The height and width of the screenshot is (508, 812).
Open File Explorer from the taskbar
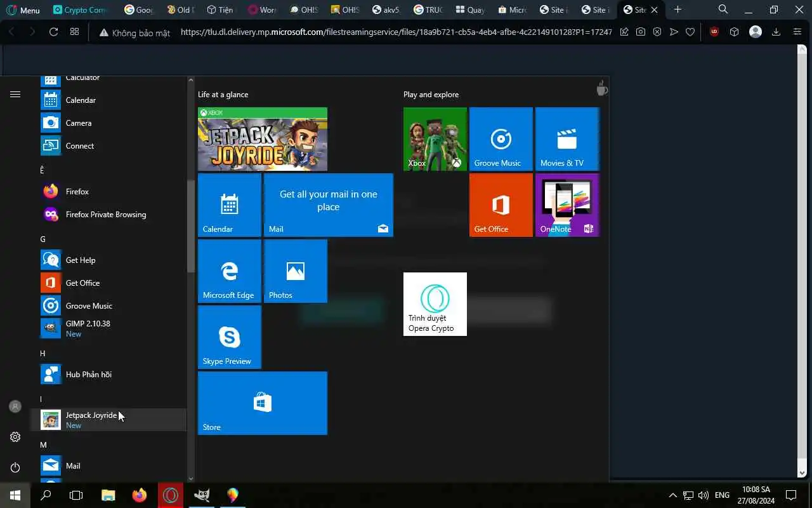point(108,495)
